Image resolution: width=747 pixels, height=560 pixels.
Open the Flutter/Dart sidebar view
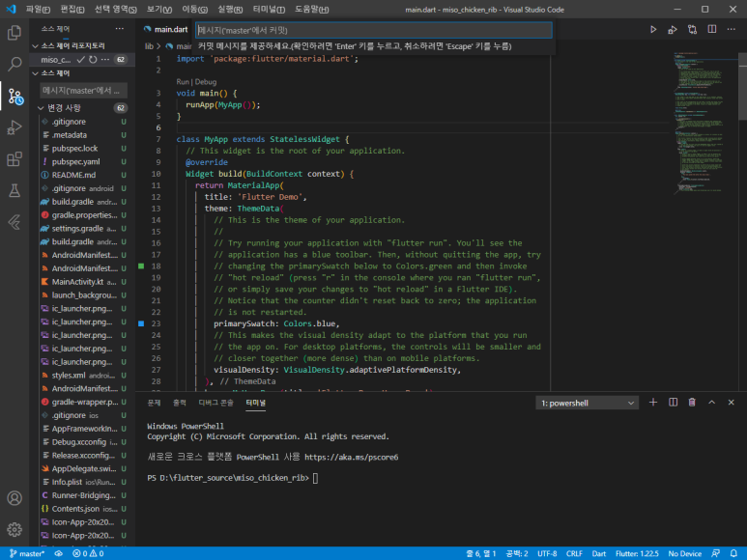pos(14,222)
